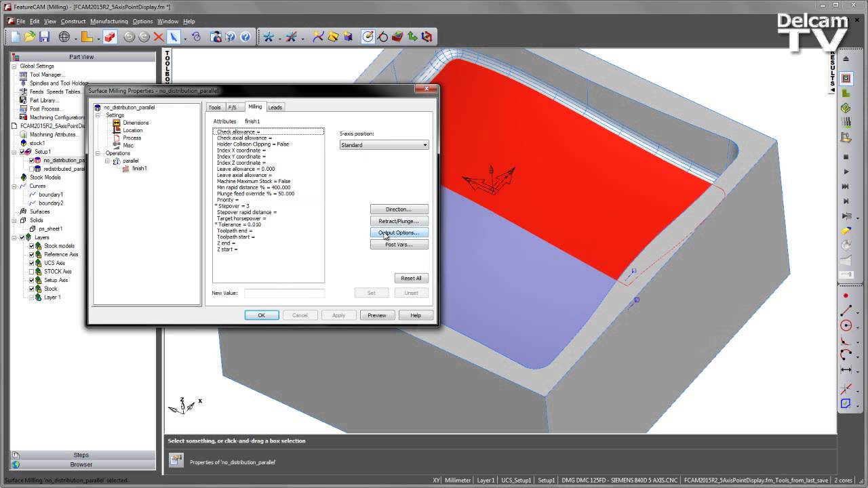Click the view globe toolbar icon

(x=64, y=37)
